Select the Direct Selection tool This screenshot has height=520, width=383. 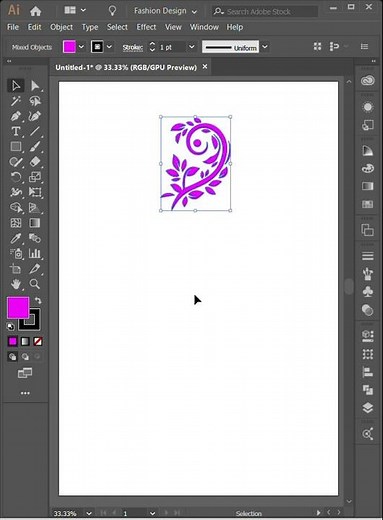(35, 86)
